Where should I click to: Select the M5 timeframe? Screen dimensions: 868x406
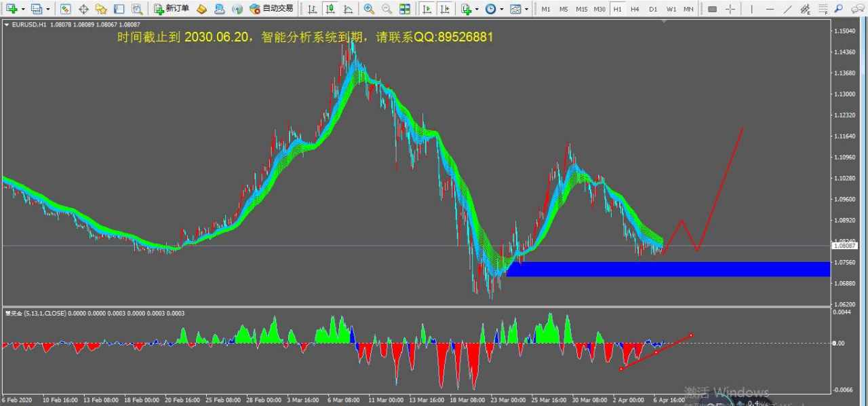coord(564,9)
